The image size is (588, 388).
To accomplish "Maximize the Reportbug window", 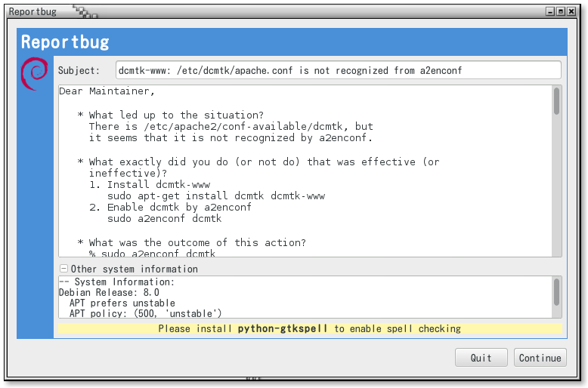I will click(561, 11).
